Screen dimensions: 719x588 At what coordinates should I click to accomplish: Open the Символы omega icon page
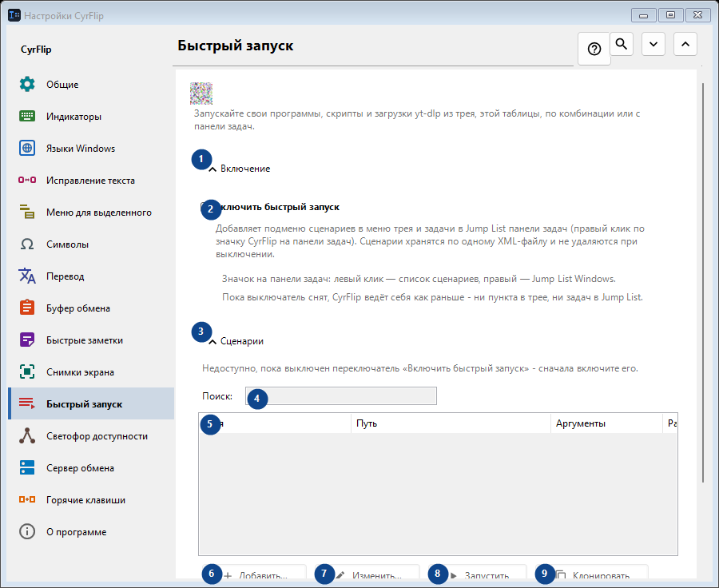click(27, 244)
